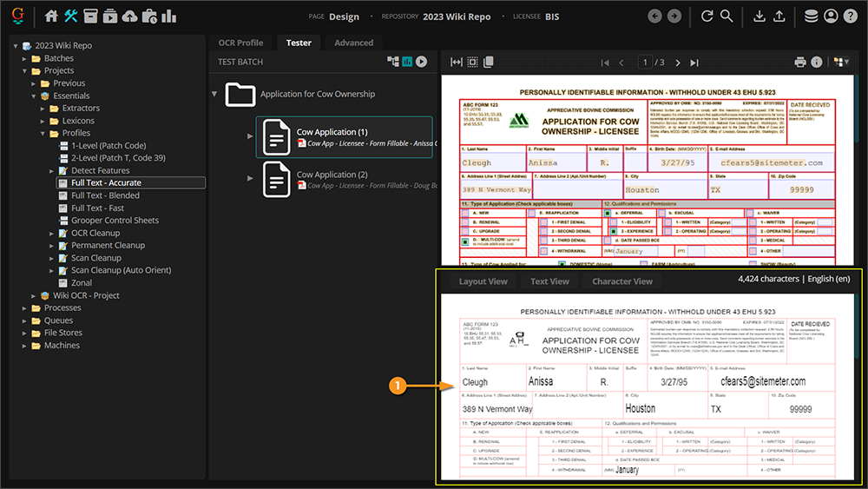The image size is (868, 489).
Task: Open the cloud upload Imports page icon
Action: point(129,17)
